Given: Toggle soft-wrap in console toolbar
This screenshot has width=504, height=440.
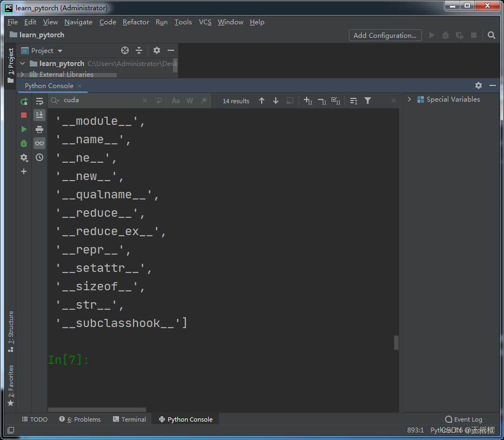Looking at the screenshot, I should [39, 102].
